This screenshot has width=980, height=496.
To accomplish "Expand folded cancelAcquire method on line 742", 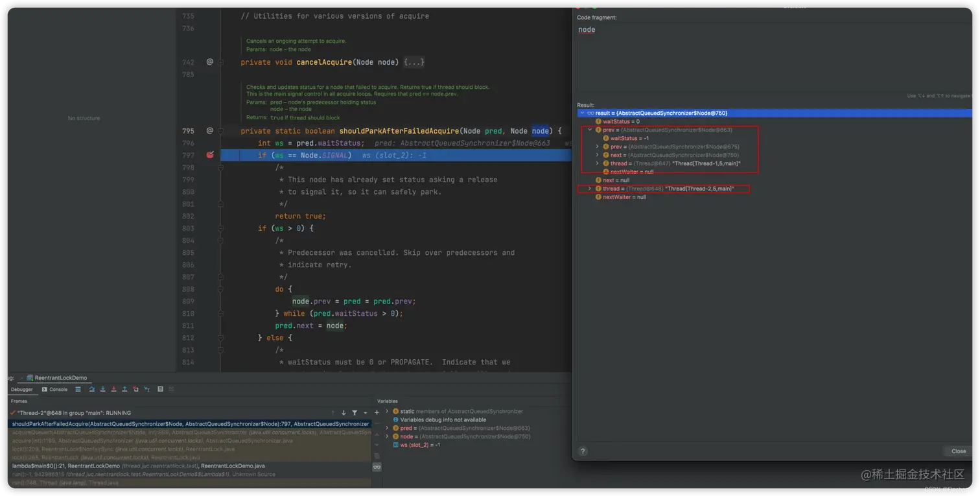I will pyautogui.click(x=221, y=62).
